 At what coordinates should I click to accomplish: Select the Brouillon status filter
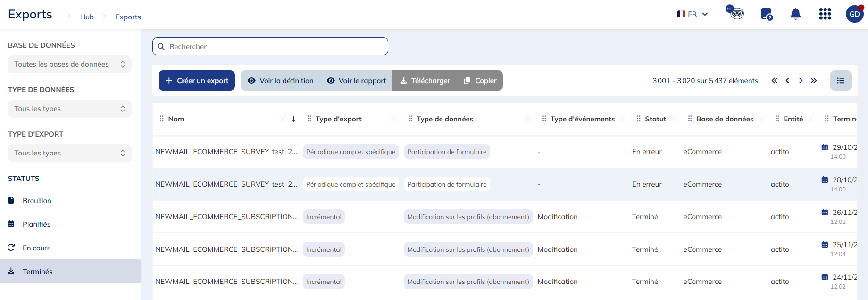[x=37, y=201]
